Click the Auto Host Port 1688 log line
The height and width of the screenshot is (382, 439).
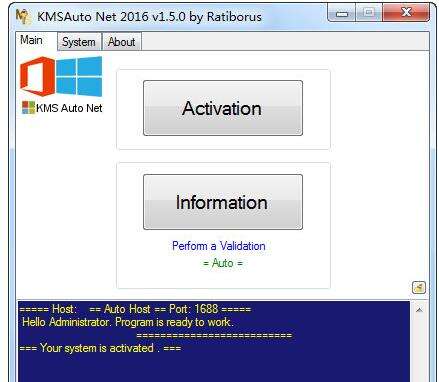point(135,309)
